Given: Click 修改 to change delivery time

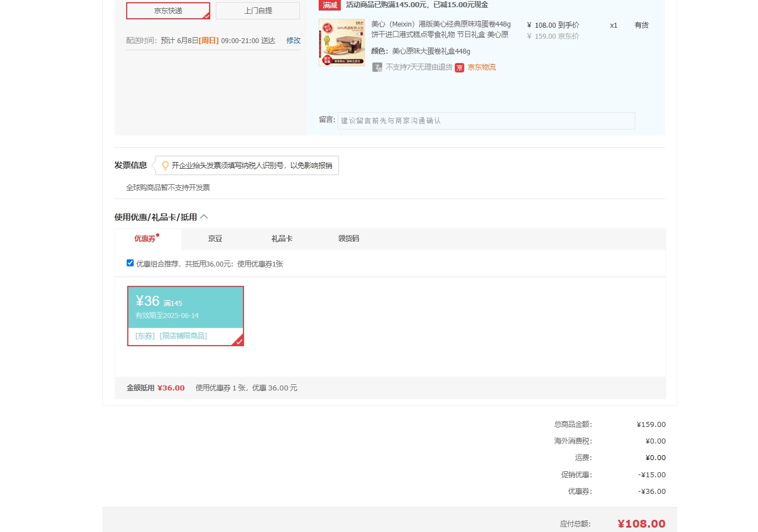Looking at the screenshot, I should click(x=293, y=40).
